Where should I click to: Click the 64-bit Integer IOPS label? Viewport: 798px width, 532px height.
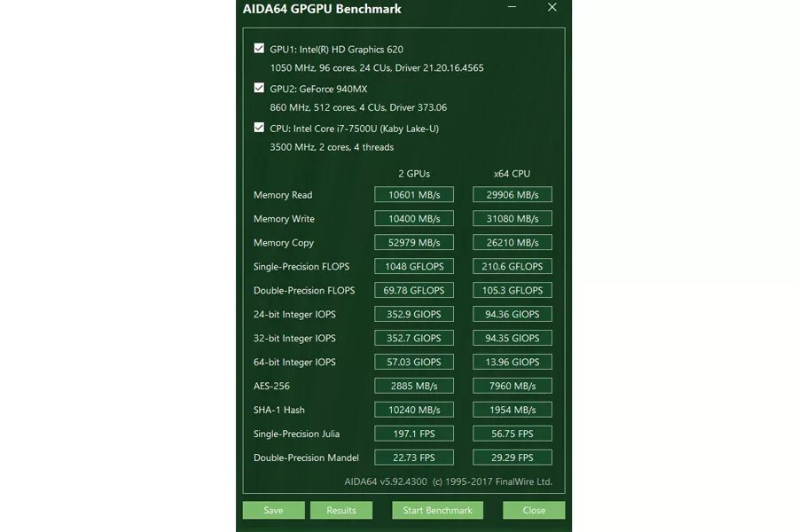tap(294, 363)
